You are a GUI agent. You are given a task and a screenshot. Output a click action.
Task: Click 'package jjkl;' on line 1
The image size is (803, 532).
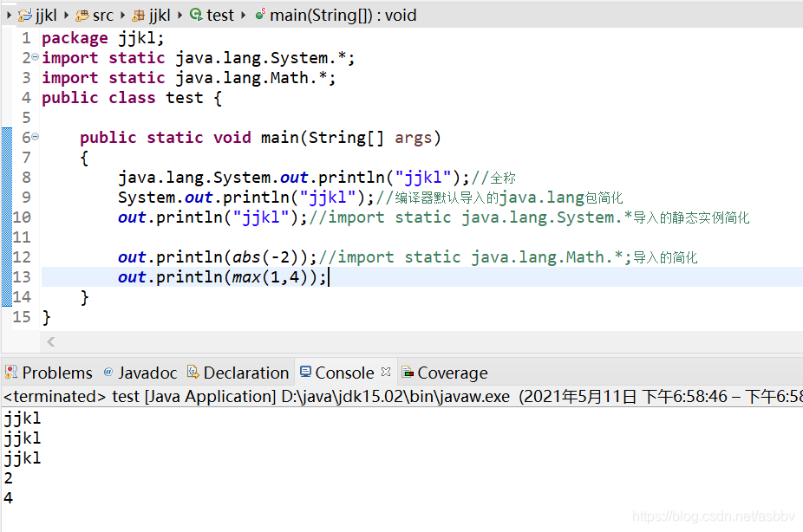tap(103, 38)
